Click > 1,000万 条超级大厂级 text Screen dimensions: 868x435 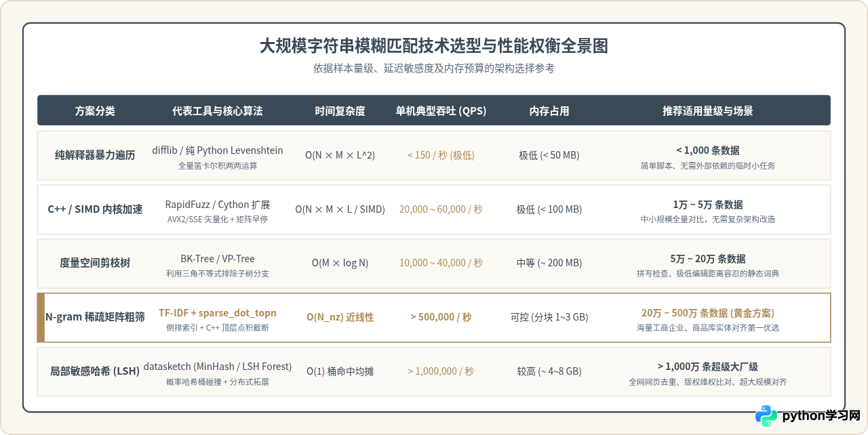click(708, 367)
